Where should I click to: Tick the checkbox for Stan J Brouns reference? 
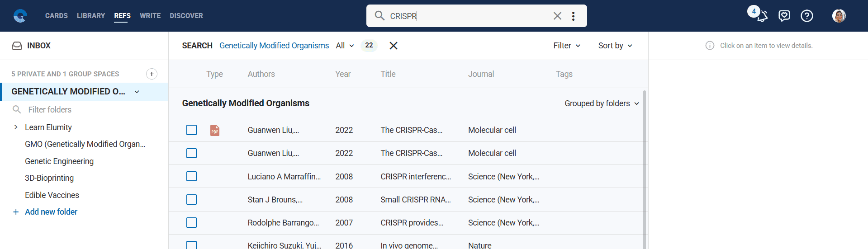192,199
